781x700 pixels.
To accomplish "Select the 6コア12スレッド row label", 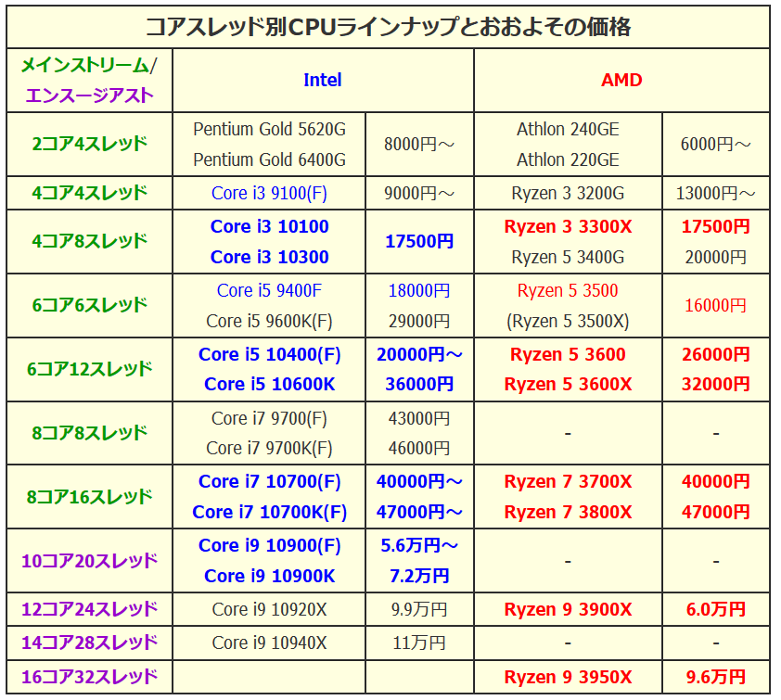I will tap(90, 369).
